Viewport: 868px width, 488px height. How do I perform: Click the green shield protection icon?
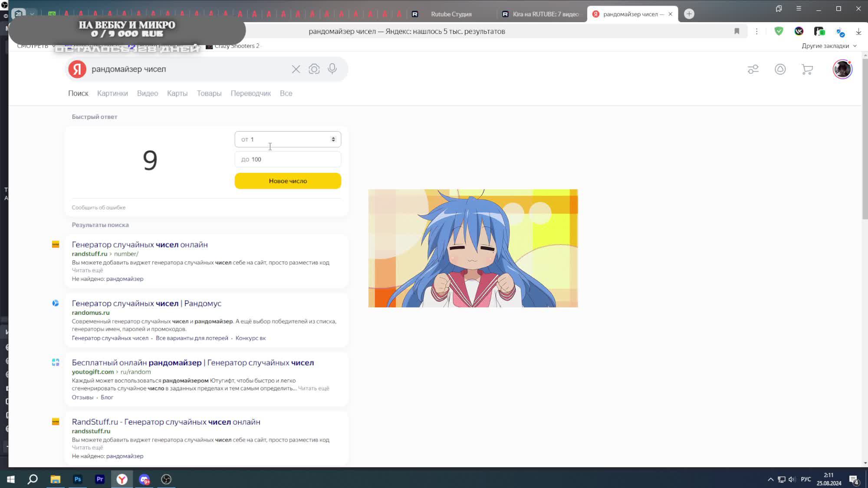[779, 31]
